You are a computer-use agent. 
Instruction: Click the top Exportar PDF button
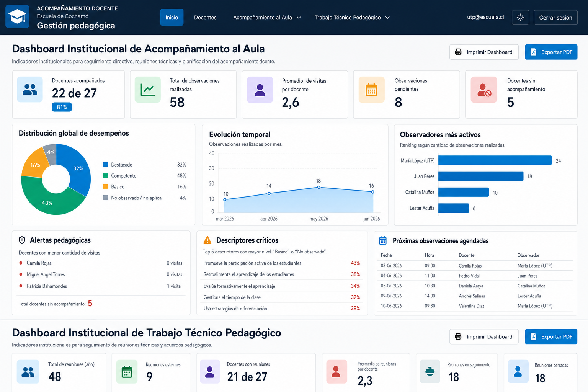pos(551,52)
